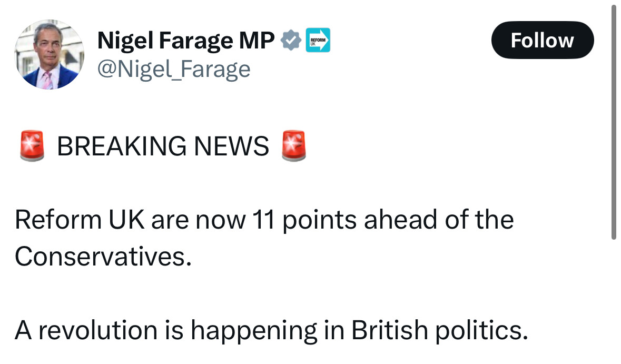
Task: Open Nigel Farage's profile picture
Action: [50, 54]
